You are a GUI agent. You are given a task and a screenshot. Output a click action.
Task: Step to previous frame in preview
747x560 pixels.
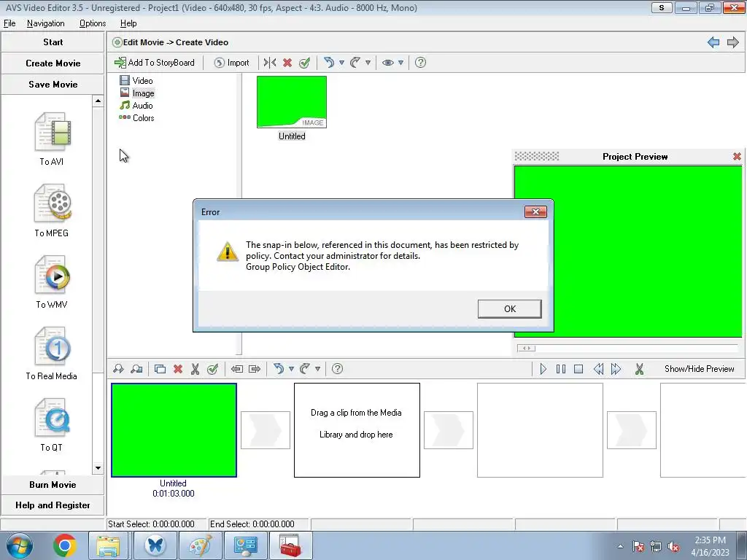pyautogui.click(x=598, y=368)
